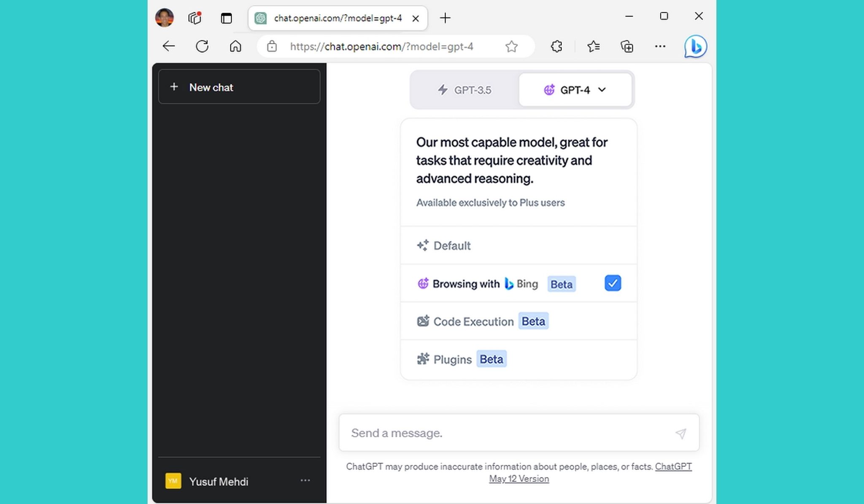Open browser Collections icon
This screenshot has width=864, height=504.
(x=627, y=46)
